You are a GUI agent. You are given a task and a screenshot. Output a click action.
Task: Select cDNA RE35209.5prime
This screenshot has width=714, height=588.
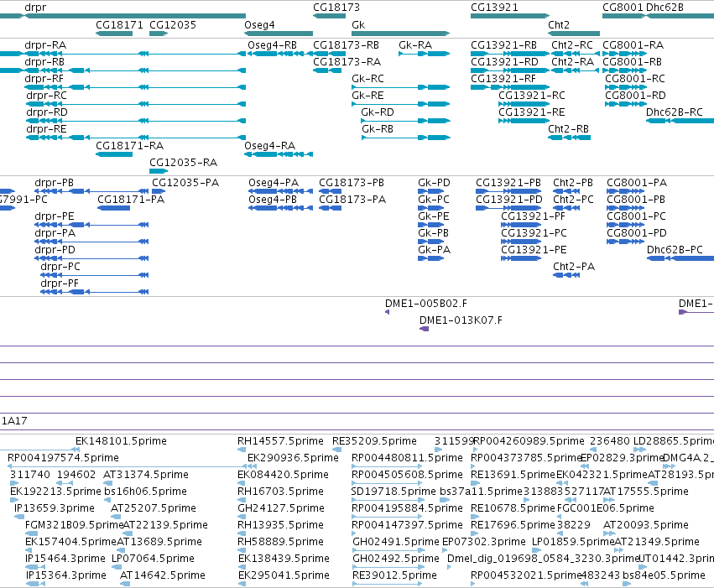pos(336,450)
